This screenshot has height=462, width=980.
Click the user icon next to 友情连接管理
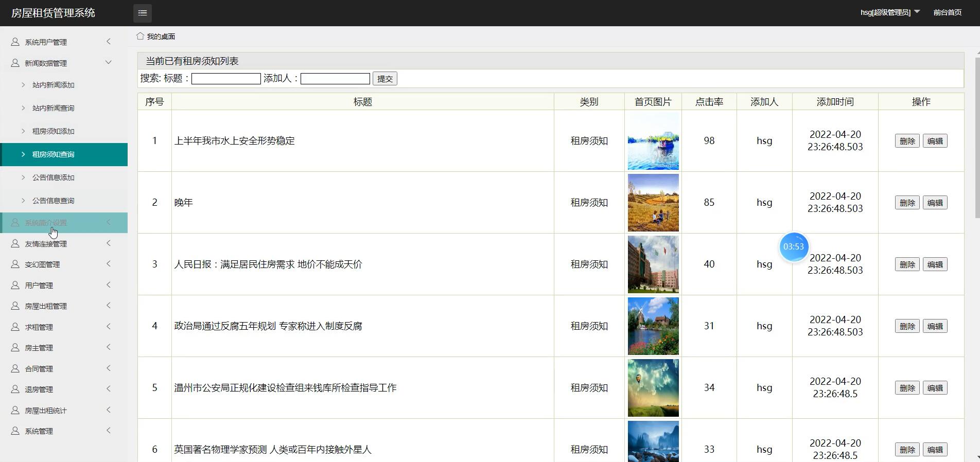[15, 243]
